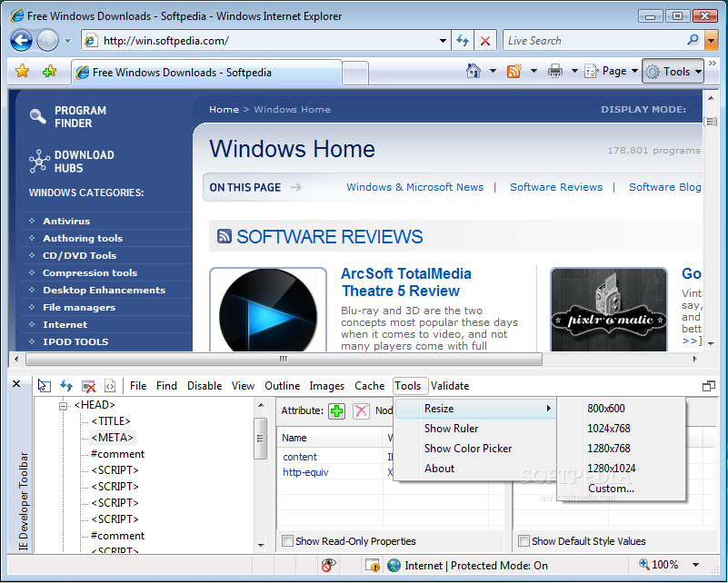
Task: Select Custom... resize option
Action: (622, 488)
